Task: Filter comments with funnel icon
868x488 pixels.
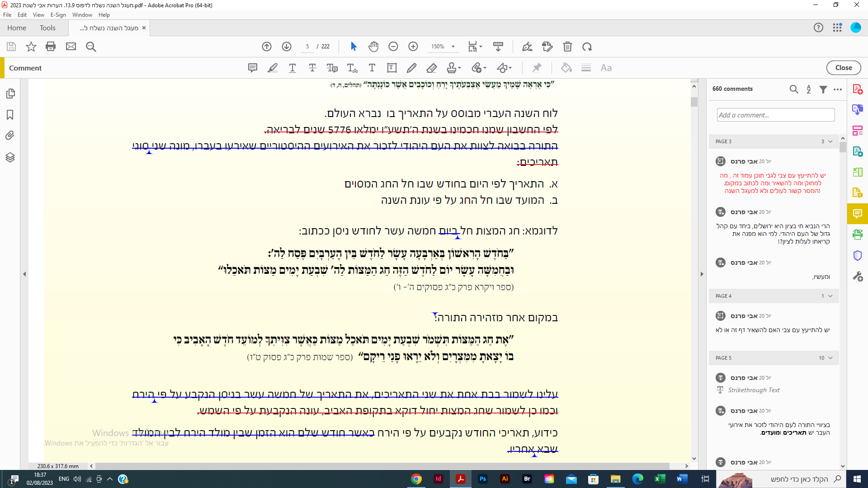Action: pyautogui.click(x=823, y=89)
